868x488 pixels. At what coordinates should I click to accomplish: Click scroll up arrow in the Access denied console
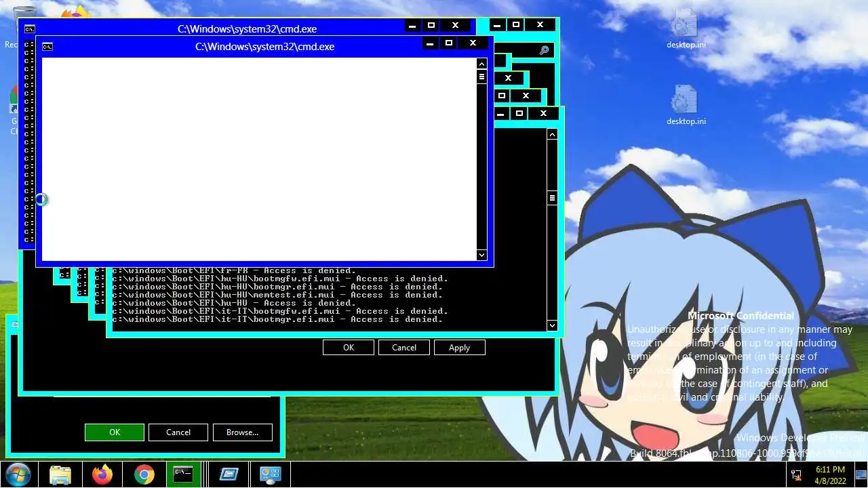click(x=552, y=134)
